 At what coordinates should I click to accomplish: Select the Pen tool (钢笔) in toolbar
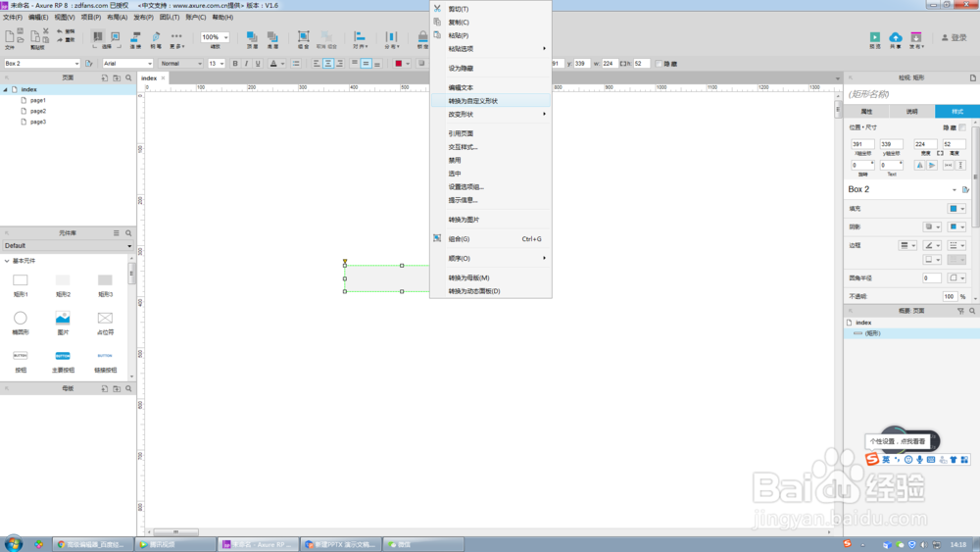pos(156,39)
